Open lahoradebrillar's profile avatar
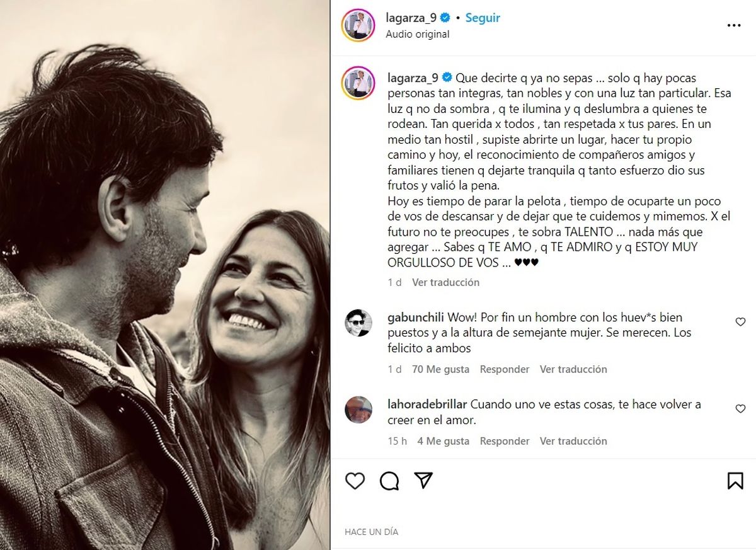This screenshot has width=756, height=550. pyautogui.click(x=358, y=410)
